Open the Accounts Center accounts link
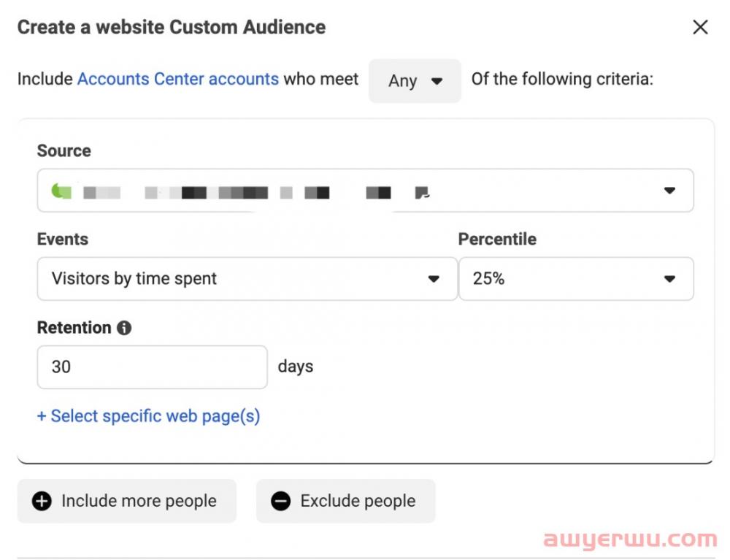Screen dimensions: 730x560 178,79
